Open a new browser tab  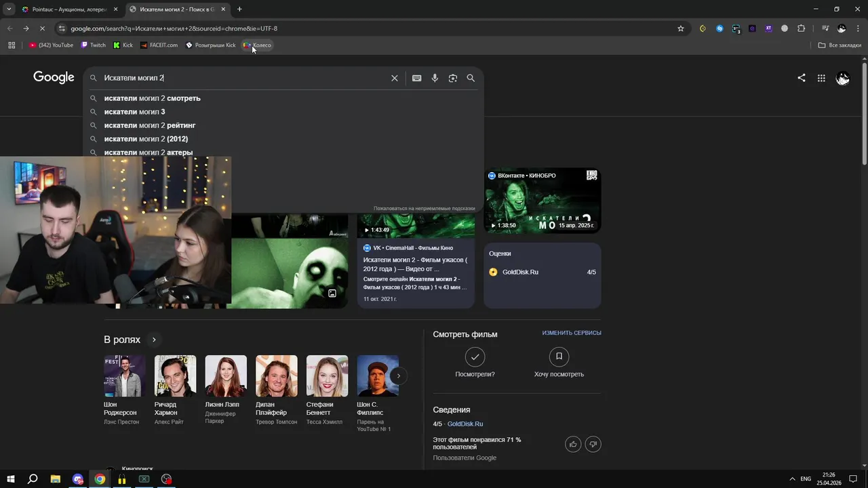[x=239, y=9]
